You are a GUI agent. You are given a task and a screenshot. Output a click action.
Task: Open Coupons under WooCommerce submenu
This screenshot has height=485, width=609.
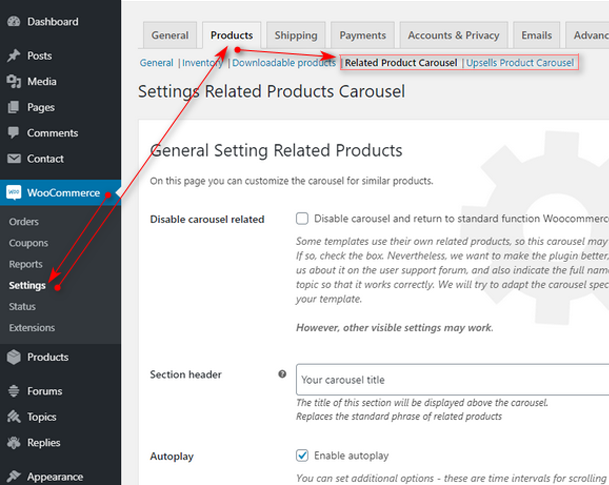(x=28, y=243)
